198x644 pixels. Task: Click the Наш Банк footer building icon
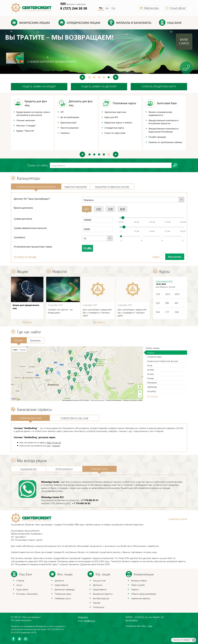click(x=14, y=574)
